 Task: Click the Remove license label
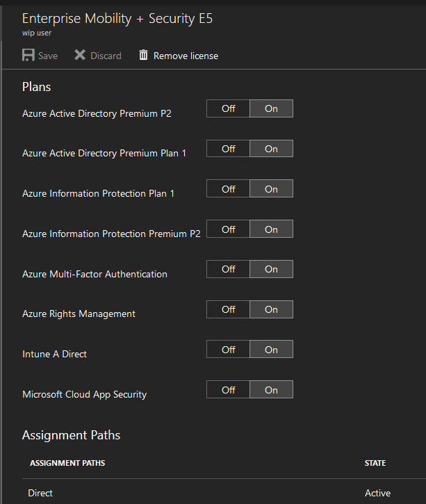click(x=186, y=56)
